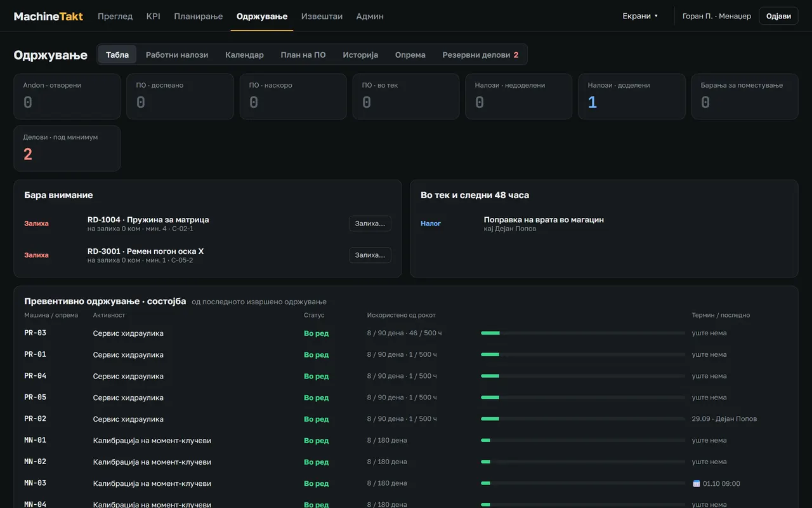Click Залиха button for RD-1004 Пружина за матрица
The height and width of the screenshot is (508, 812).
point(370,224)
